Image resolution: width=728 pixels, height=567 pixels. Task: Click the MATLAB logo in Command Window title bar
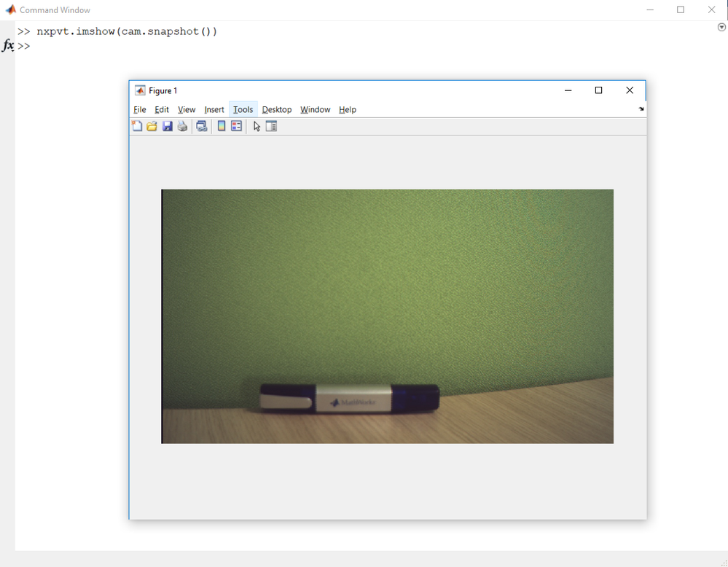tap(11, 9)
